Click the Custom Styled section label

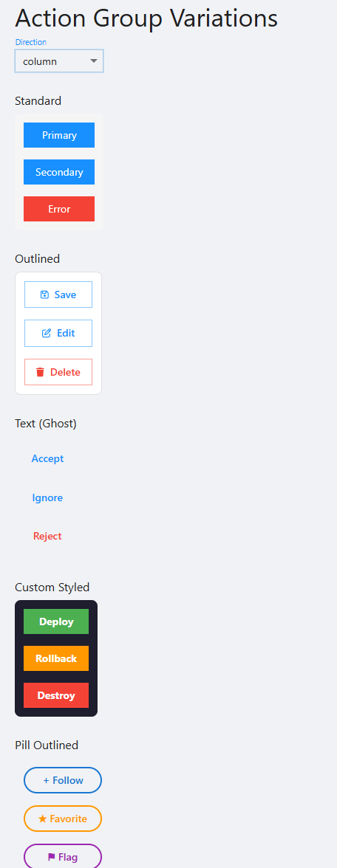52,588
